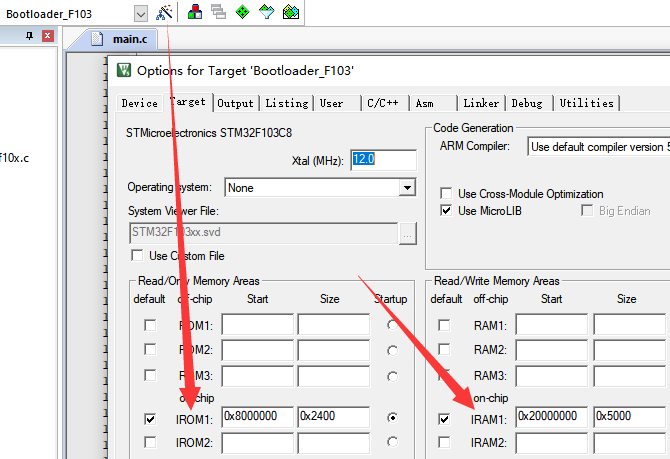Click the IRAM2 Start address field
The image size is (670, 459).
552,443
